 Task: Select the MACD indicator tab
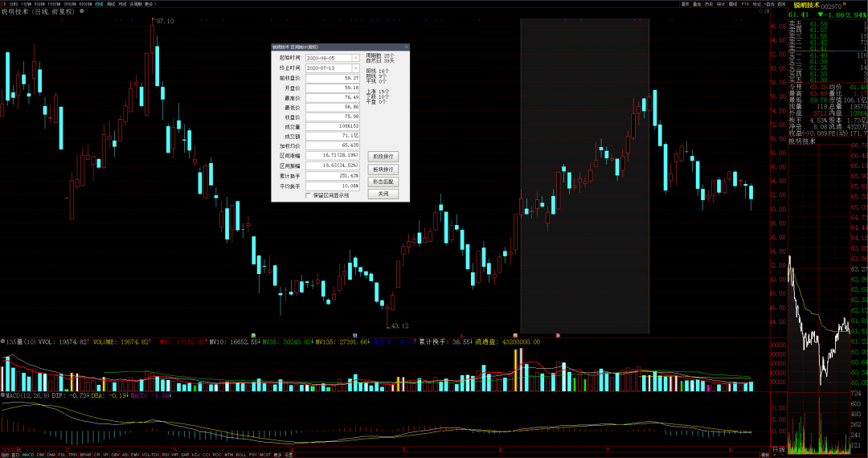[28, 455]
